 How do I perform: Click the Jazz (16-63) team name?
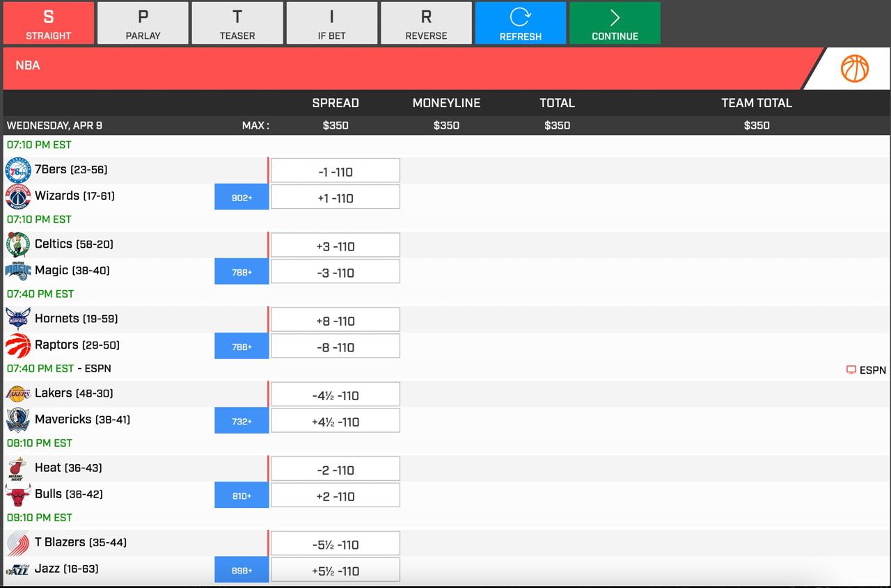pyautogui.click(x=67, y=568)
